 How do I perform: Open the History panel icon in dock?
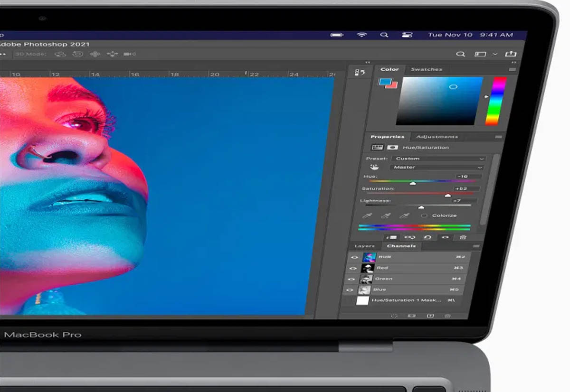click(x=360, y=73)
